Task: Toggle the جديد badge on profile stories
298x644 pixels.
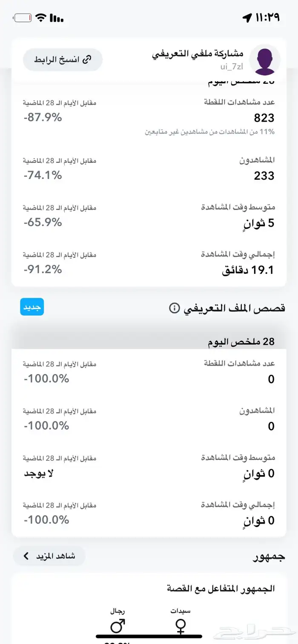Action: coord(32,306)
